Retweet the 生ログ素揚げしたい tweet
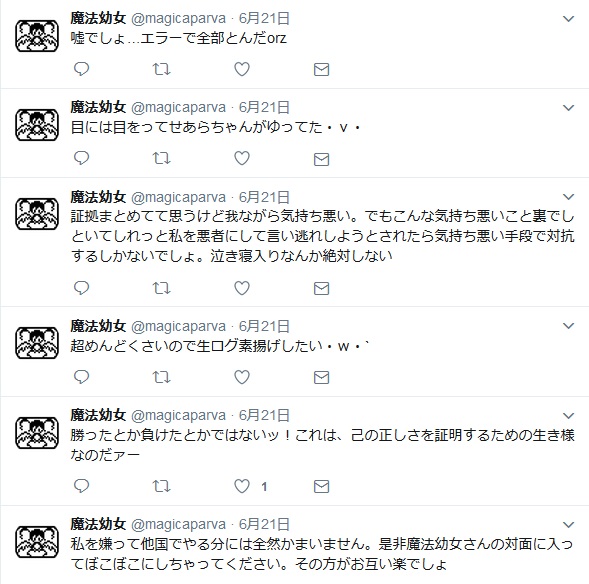The width and height of the screenshot is (589, 584). [162, 377]
